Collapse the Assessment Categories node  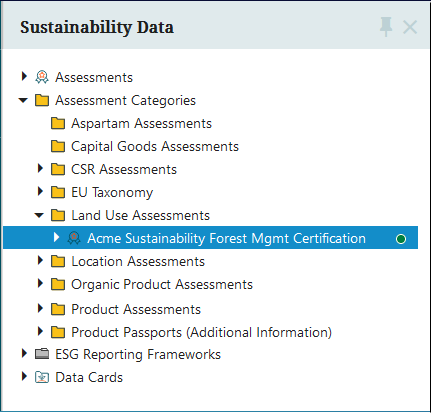pos(23,100)
